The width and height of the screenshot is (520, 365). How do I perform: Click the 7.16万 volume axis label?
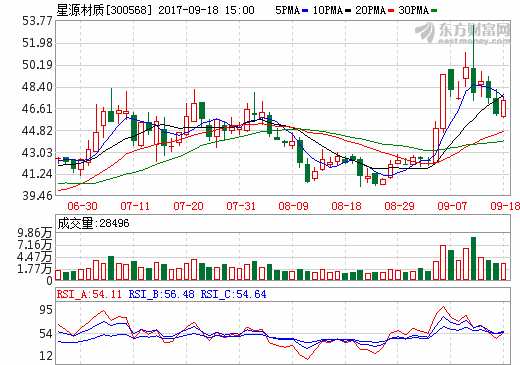35,245
